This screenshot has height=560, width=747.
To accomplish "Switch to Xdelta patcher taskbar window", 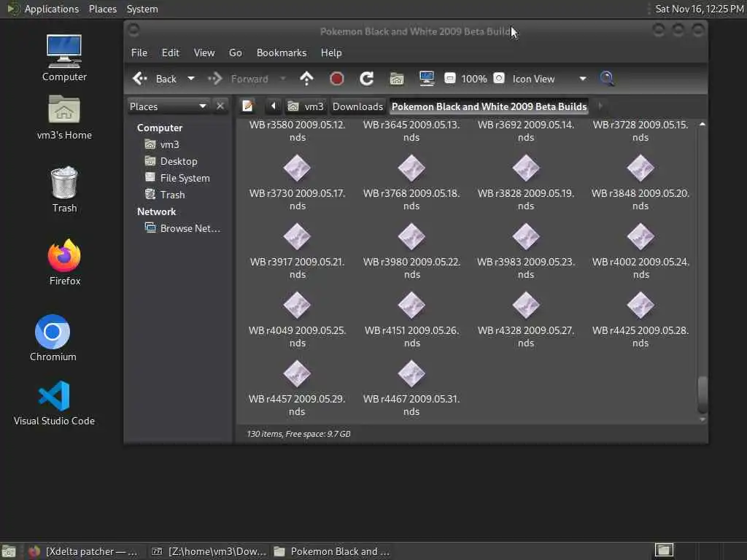I will pos(82,551).
